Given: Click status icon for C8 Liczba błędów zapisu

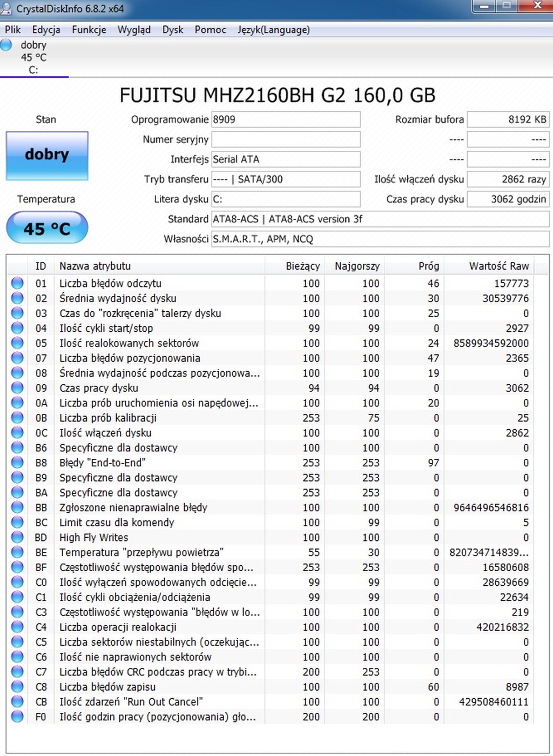Looking at the screenshot, I should (x=17, y=686).
